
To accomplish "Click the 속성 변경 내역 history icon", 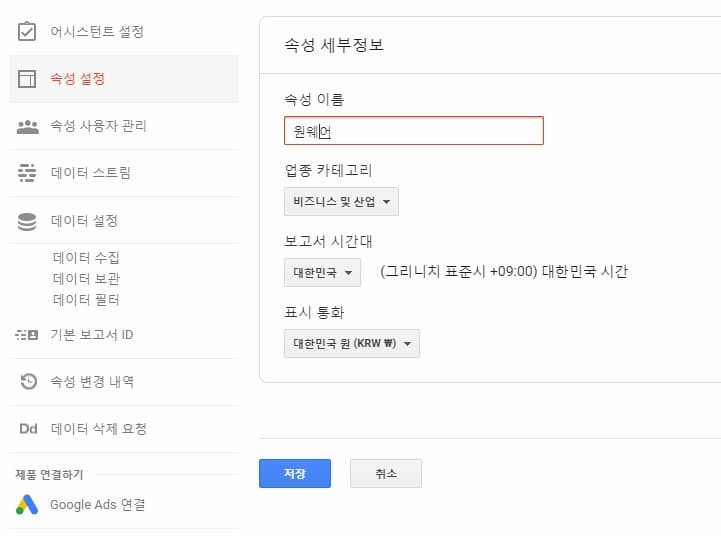I will (x=28, y=382).
